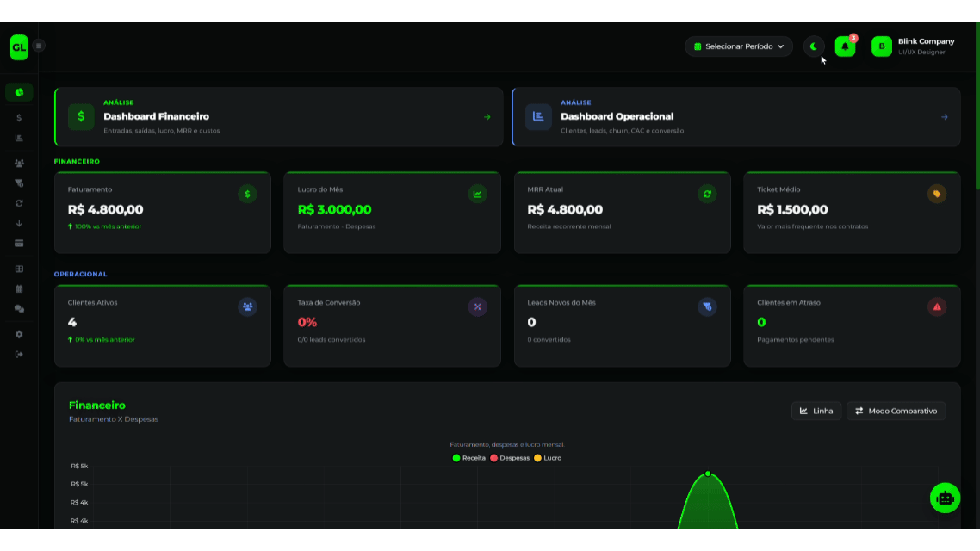The image size is (980, 551).
Task: Click the page vertical scrollbar
Action: click(977, 106)
